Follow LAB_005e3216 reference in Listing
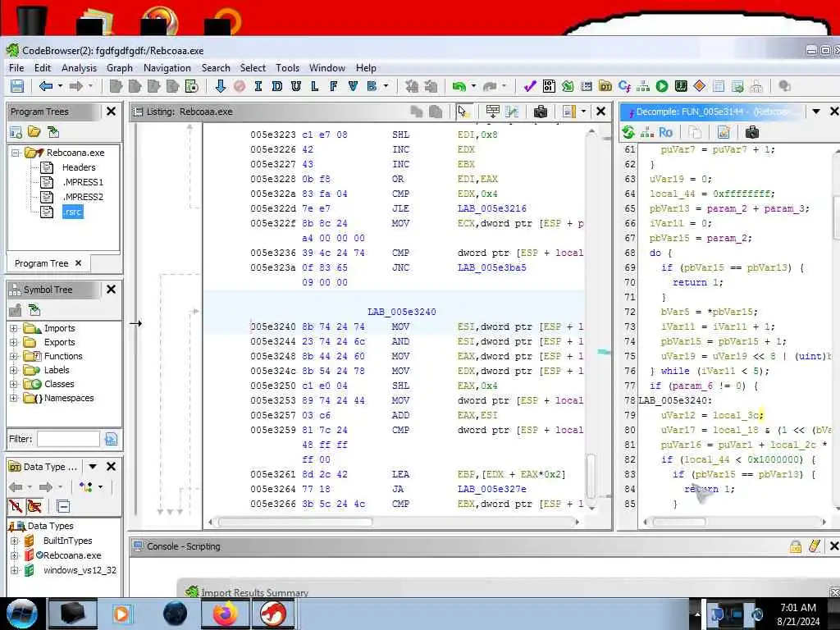840x630 pixels. click(492, 208)
